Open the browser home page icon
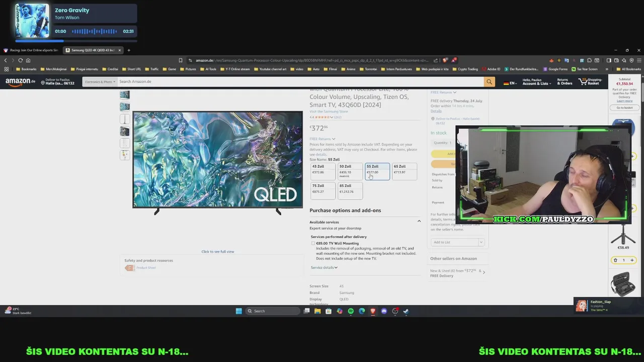Image resolution: width=644 pixels, height=362 pixels. coord(28,60)
